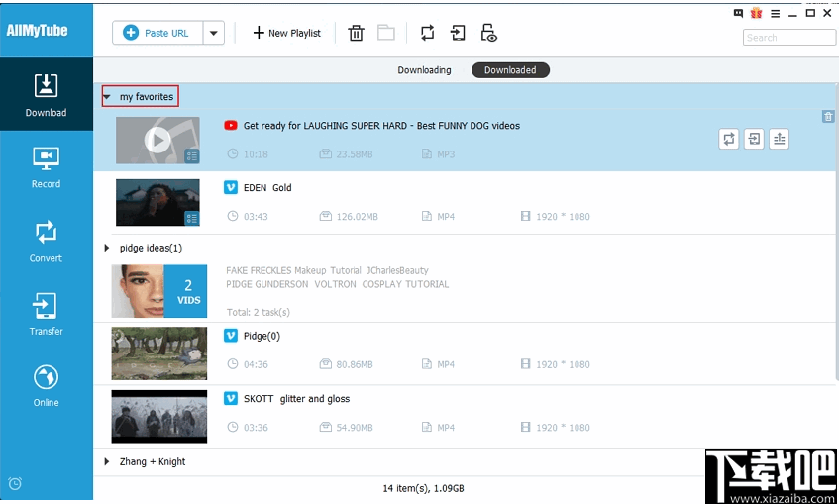Click the YouTube icon beside FUNNY DOG title
839x504 pixels.
point(231,125)
